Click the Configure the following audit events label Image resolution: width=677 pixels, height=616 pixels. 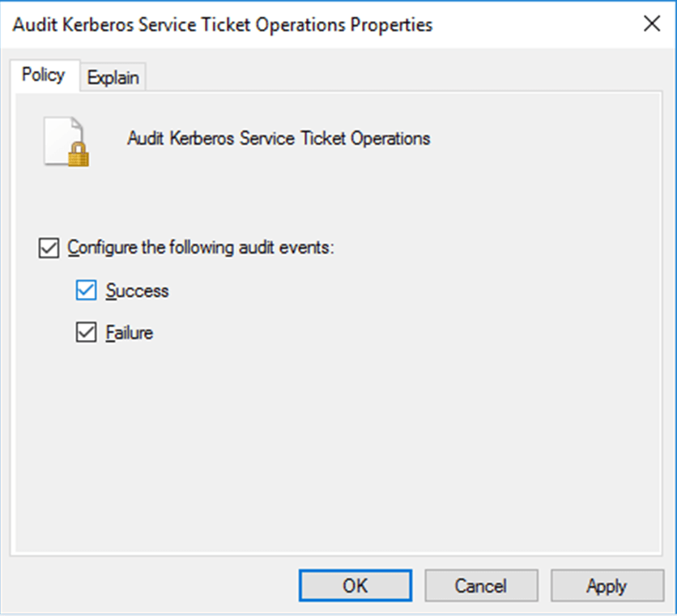(x=200, y=248)
